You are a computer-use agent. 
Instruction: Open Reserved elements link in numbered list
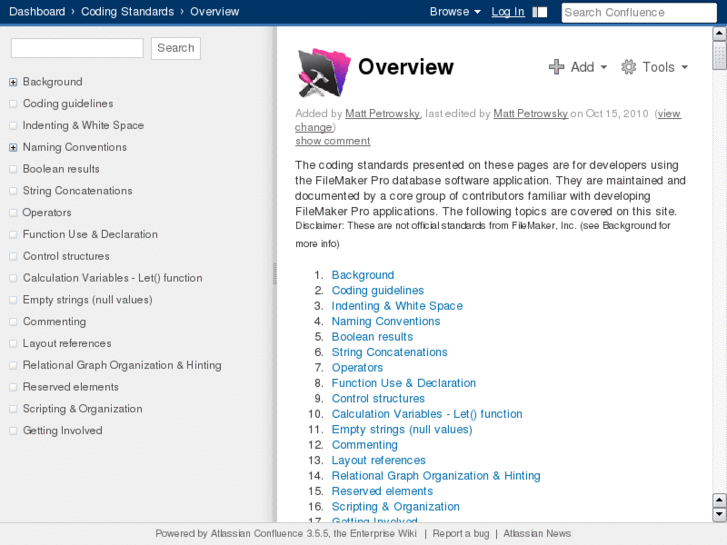(x=382, y=491)
